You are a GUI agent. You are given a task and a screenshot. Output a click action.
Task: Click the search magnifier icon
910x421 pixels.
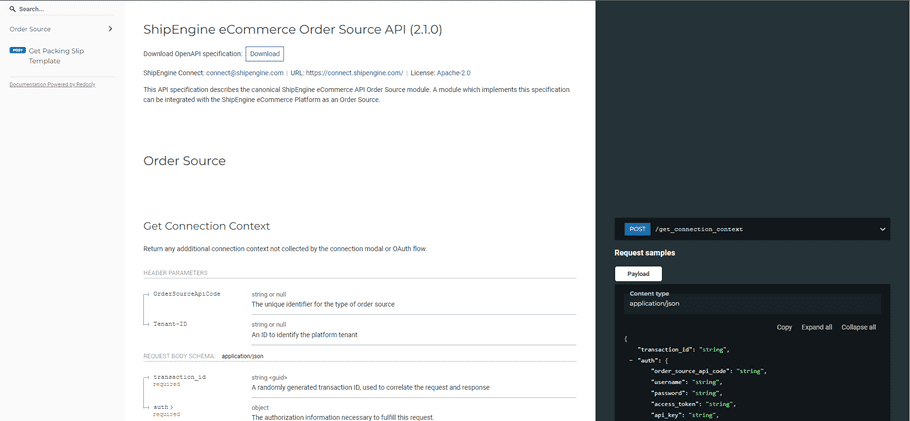coord(13,9)
